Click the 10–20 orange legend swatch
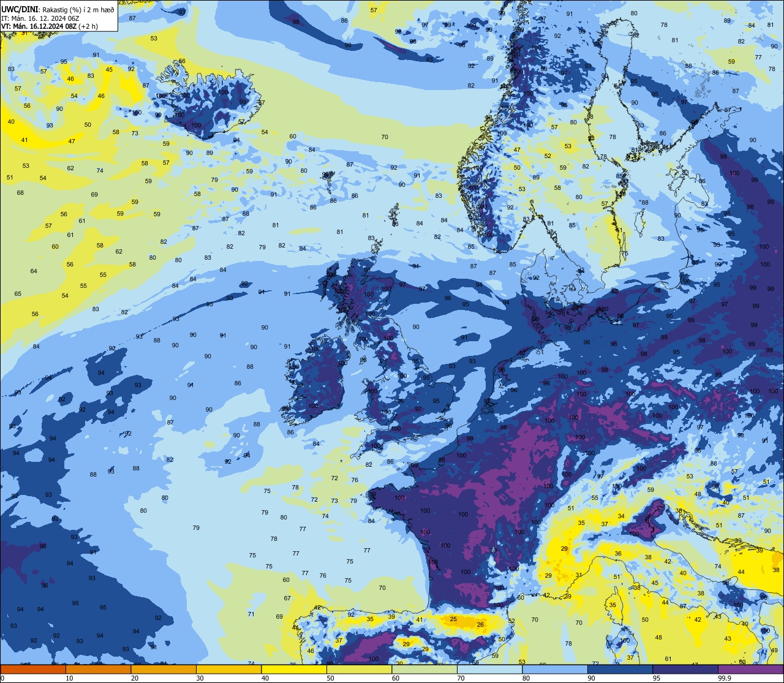The width and height of the screenshot is (784, 683). 98,669
